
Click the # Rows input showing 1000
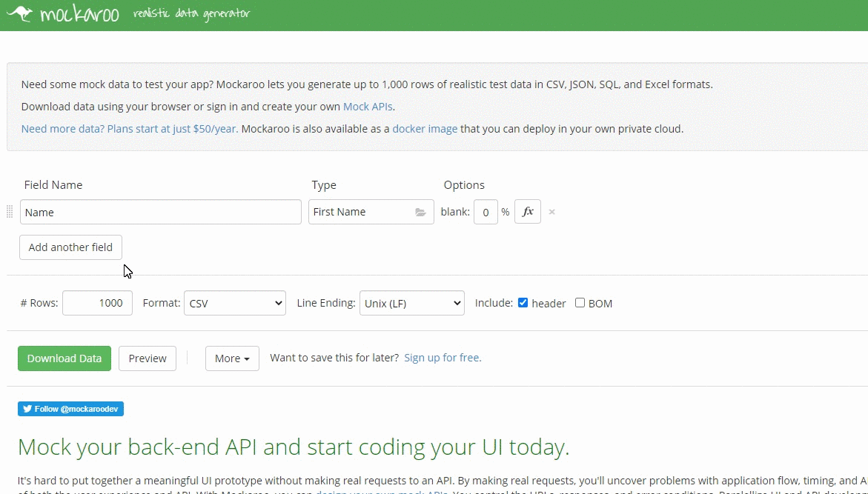(97, 303)
